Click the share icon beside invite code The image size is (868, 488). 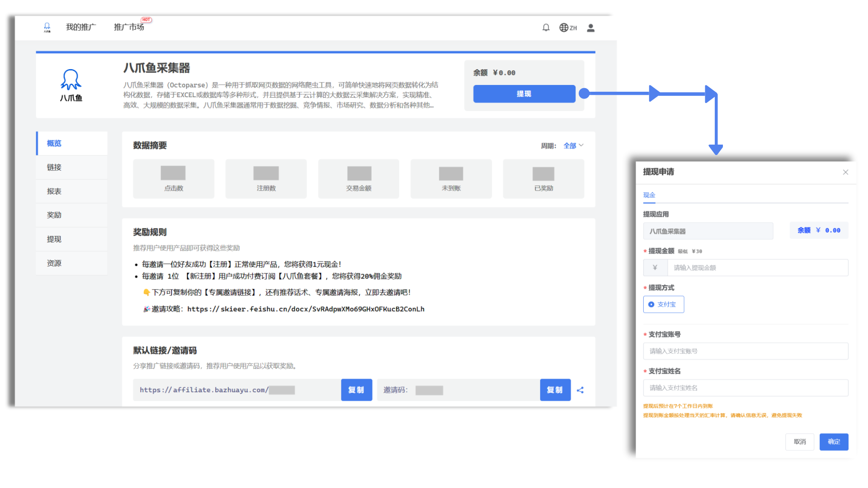click(x=580, y=390)
